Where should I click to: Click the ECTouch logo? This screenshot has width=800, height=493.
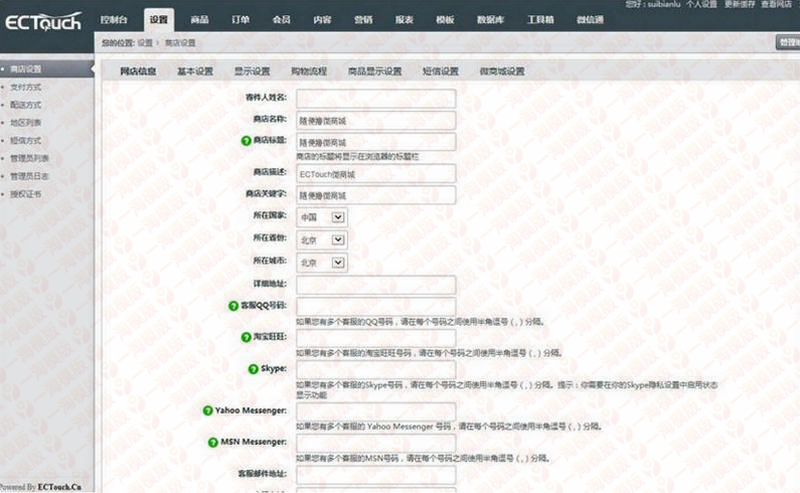pyautogui.click(x=43, y=22)
